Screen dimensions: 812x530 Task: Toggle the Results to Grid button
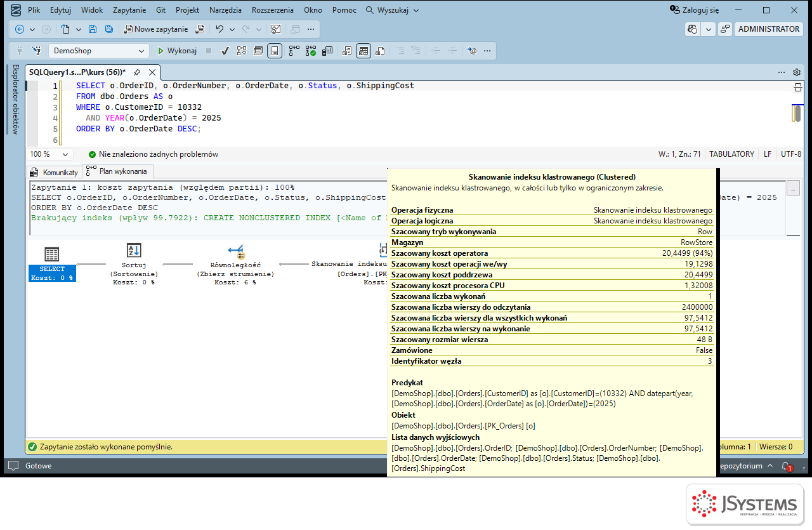pyautogui.click(x=363, y=51)
